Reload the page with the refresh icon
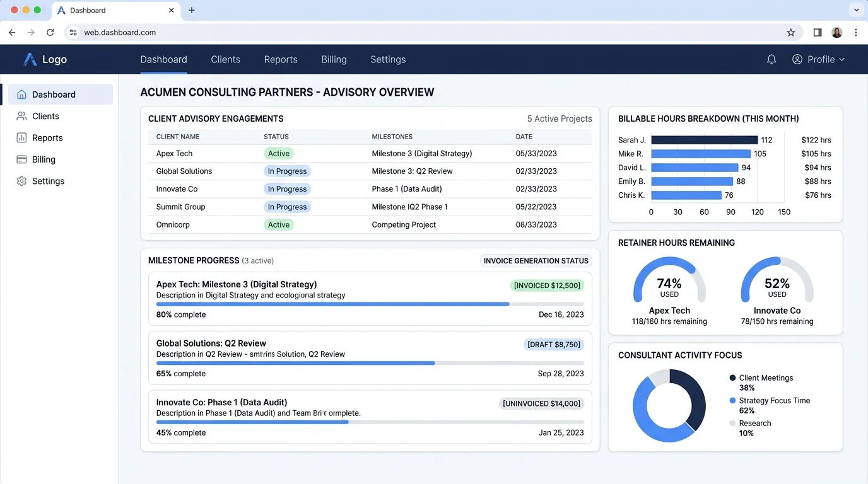This screenshot has height=484, width=868. (x=50, y=32)
